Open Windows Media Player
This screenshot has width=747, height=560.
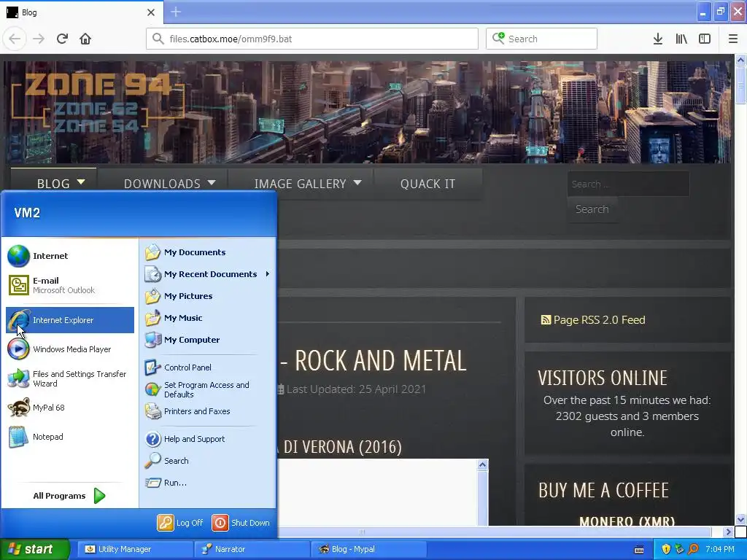[x=70, y=349]
